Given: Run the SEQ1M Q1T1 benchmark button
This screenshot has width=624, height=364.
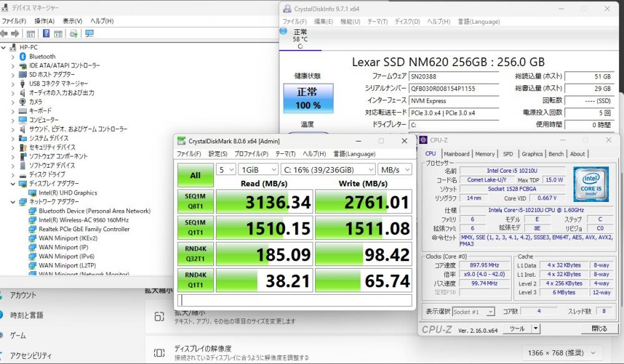Looking at the screenshot, I should point(195,228).
